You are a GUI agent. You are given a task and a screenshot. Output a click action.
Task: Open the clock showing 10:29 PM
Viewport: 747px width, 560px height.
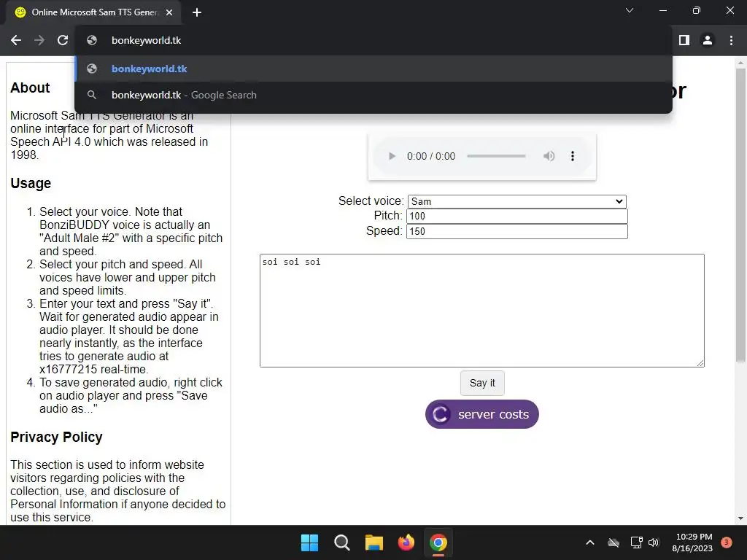point(692,542)
